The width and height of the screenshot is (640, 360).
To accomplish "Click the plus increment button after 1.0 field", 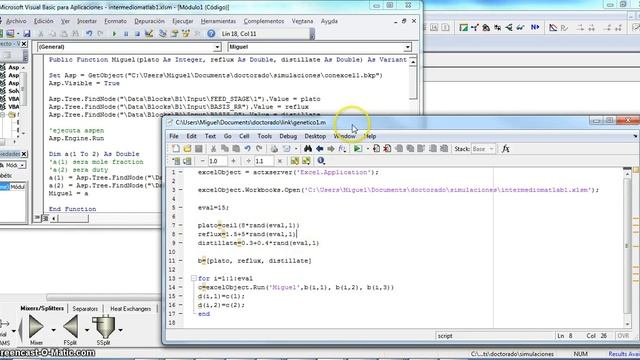I will pyautogui.click(x=233, y=161).
